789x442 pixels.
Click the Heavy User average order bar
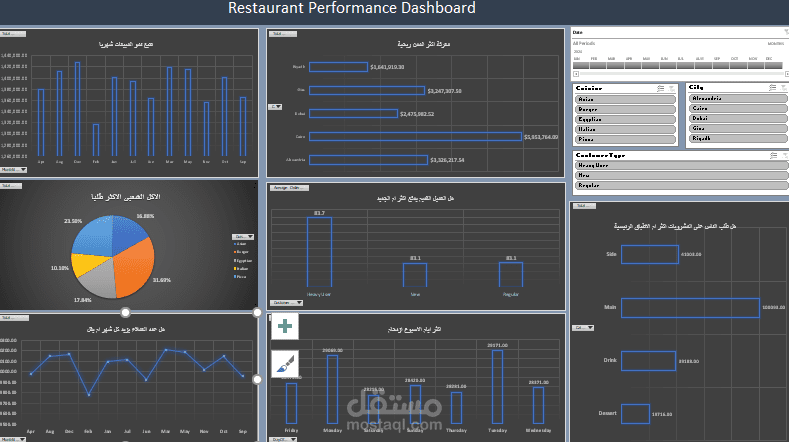(x=320, y=252)
